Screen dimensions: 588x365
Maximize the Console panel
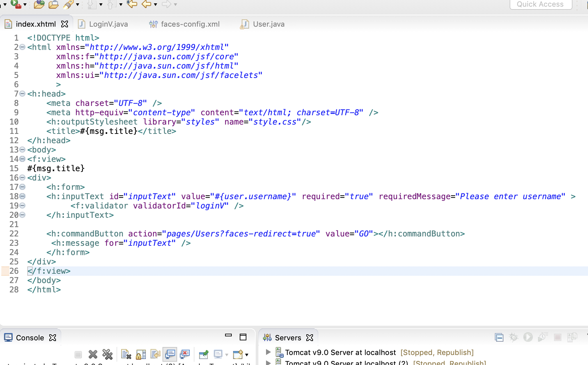coord(243,337)
